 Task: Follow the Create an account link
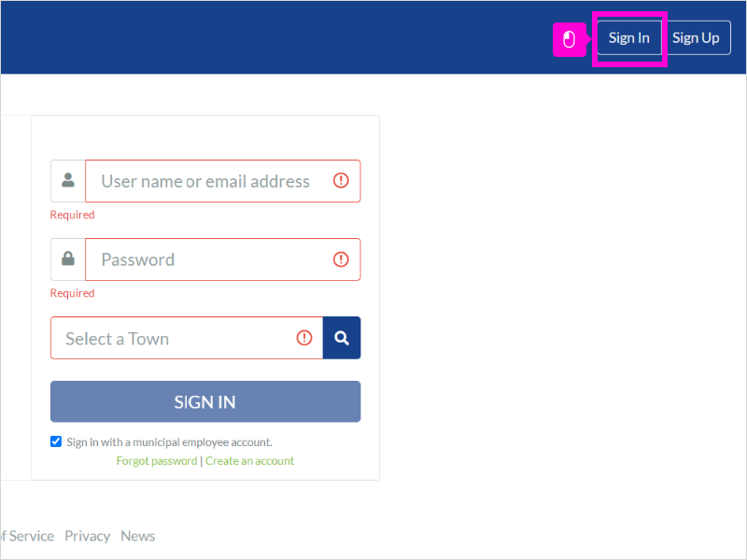249,461
